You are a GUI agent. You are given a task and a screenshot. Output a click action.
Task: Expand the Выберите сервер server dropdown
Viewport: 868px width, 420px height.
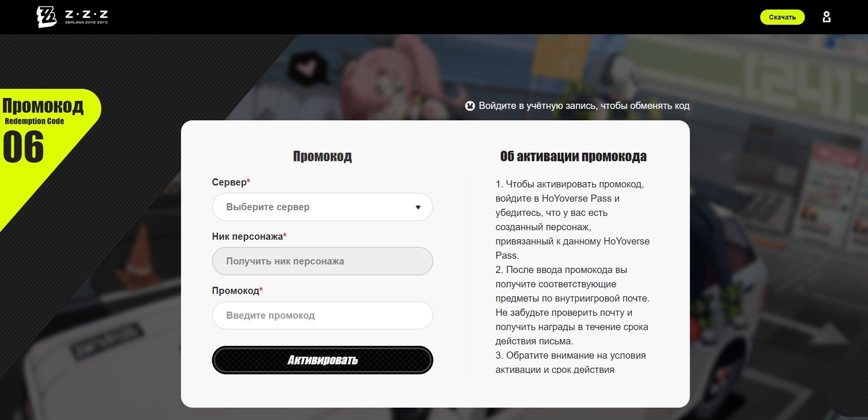coord(322,207)
